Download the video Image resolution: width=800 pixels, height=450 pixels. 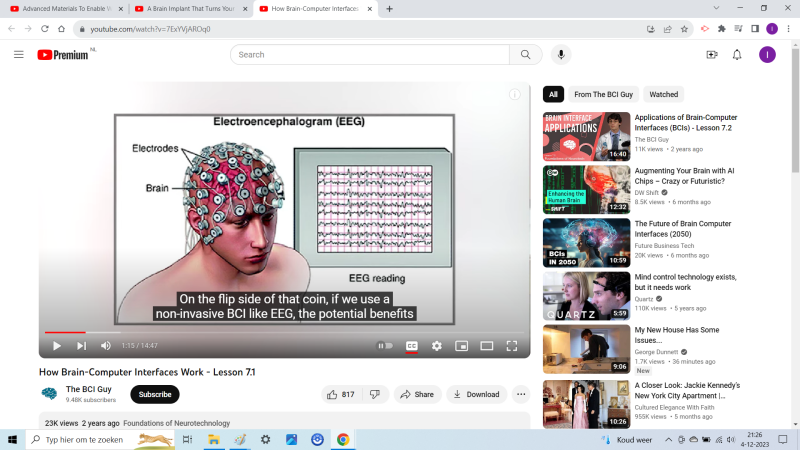(477, 394)
